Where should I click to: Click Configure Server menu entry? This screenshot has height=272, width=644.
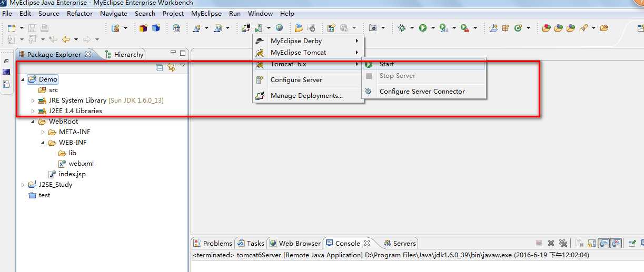pos(308,80)
